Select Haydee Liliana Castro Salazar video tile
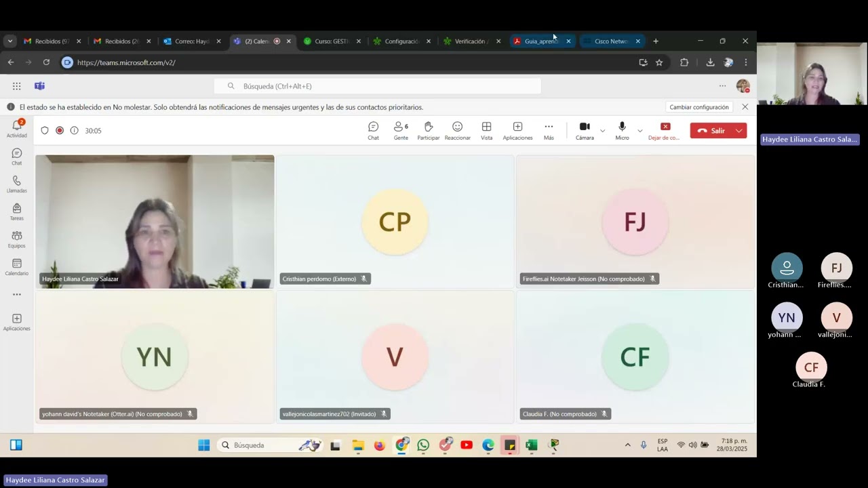 (155, 222)
